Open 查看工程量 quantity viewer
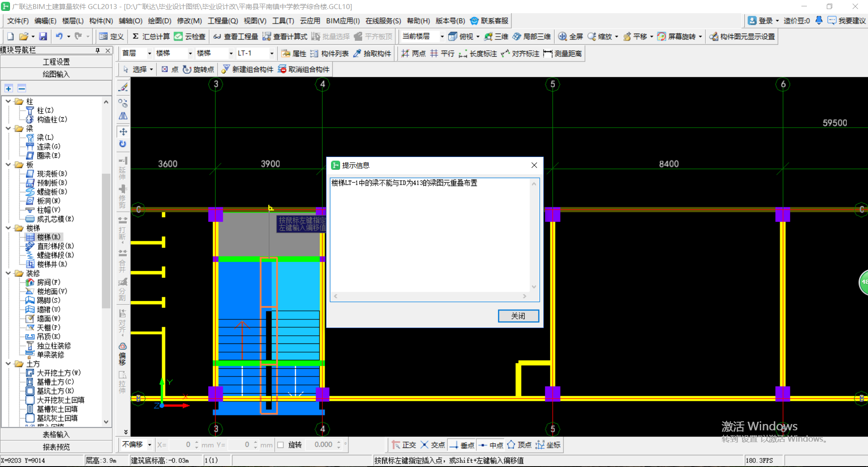868x467 pixels. (x=235, y=37)
